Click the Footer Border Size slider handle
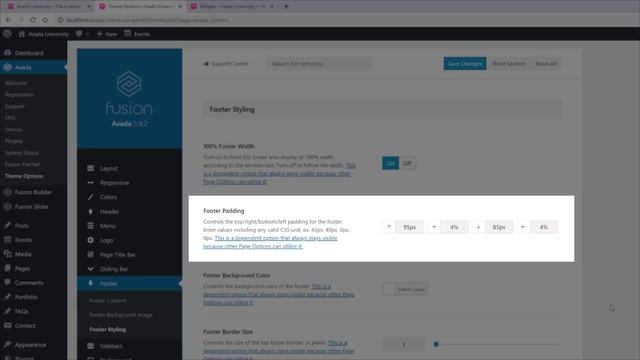The height and width of the screenshot is (360, 640). click(x=436, y=344)
